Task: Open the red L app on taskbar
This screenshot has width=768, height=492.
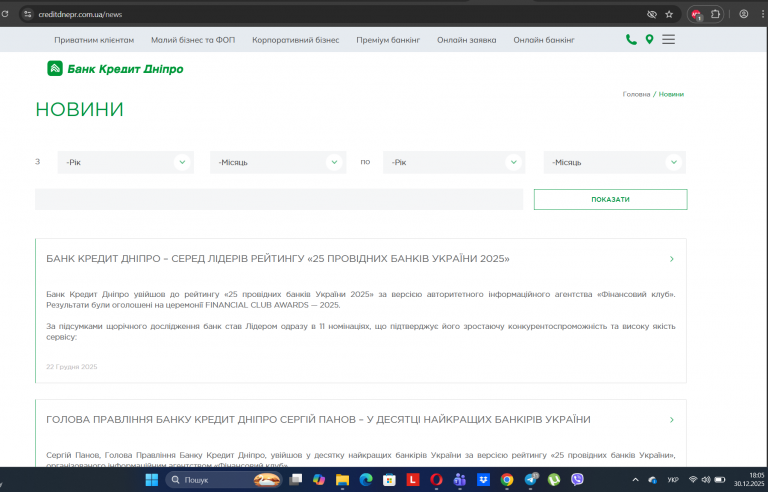Action: pyautogui.click(x=413, y=480)
